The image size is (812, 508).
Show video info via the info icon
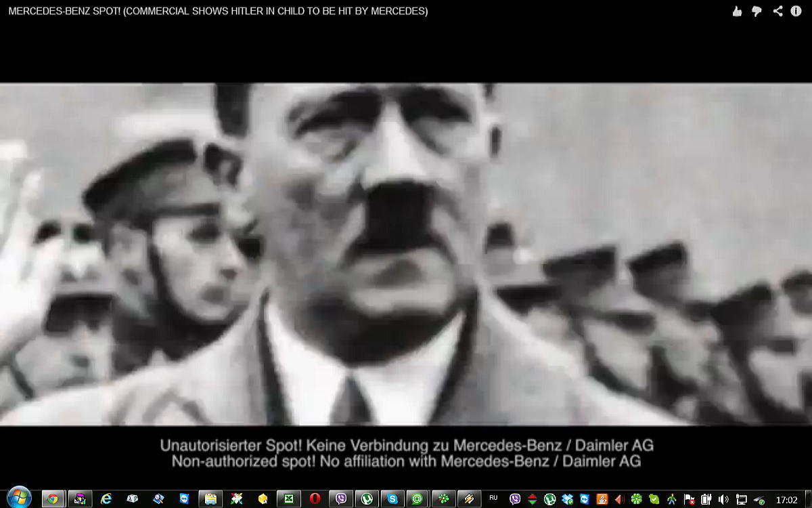click(x=796, y=11)
